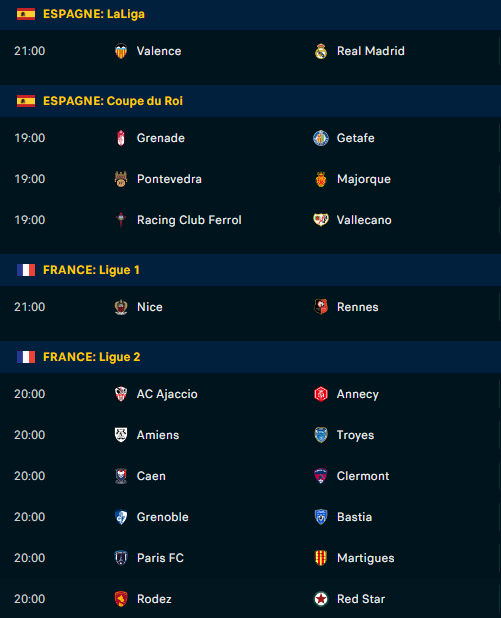
Task: Open the Pontevedra vs Majorque match row
Action: (x=250, y=179)
